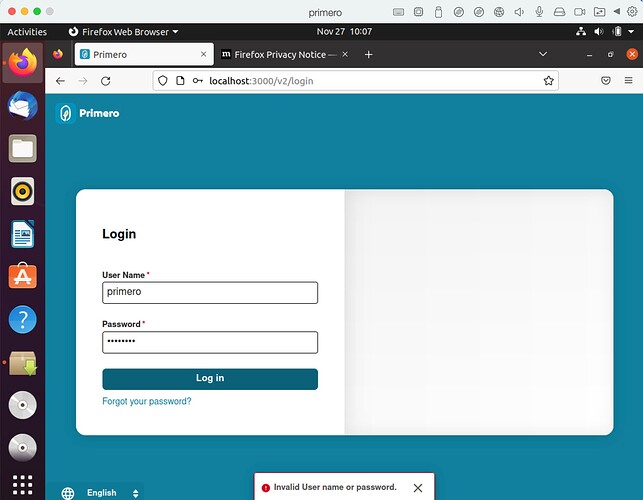Open Thunderbird Mail from the dock
This screenshot has height=500, width=643.
(23, 105)
